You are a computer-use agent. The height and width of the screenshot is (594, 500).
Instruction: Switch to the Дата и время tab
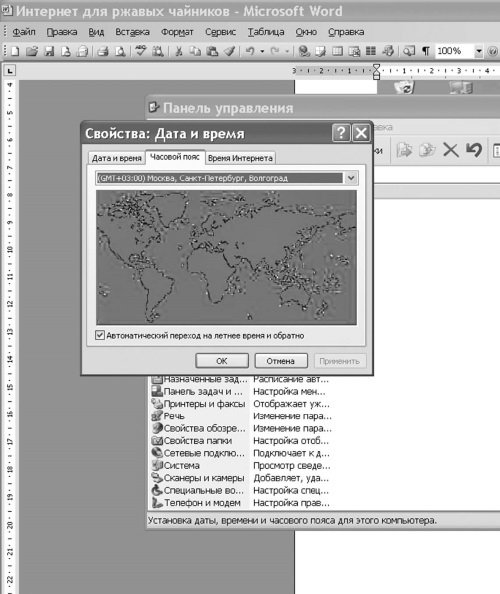(x=117, y=158)
